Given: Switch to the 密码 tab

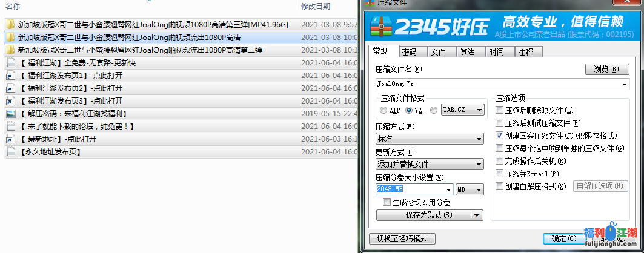Looking at the screenshot, I should click(x=409, y=52).
